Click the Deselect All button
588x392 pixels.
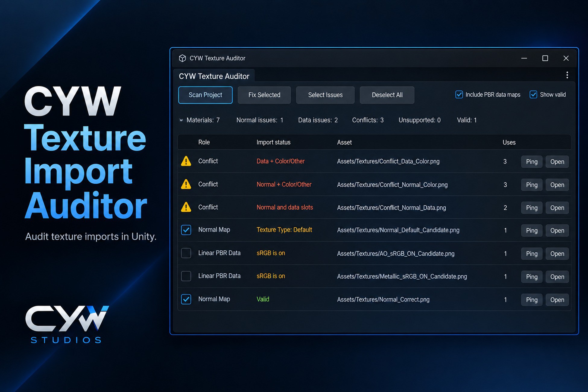tap(387, 95)
